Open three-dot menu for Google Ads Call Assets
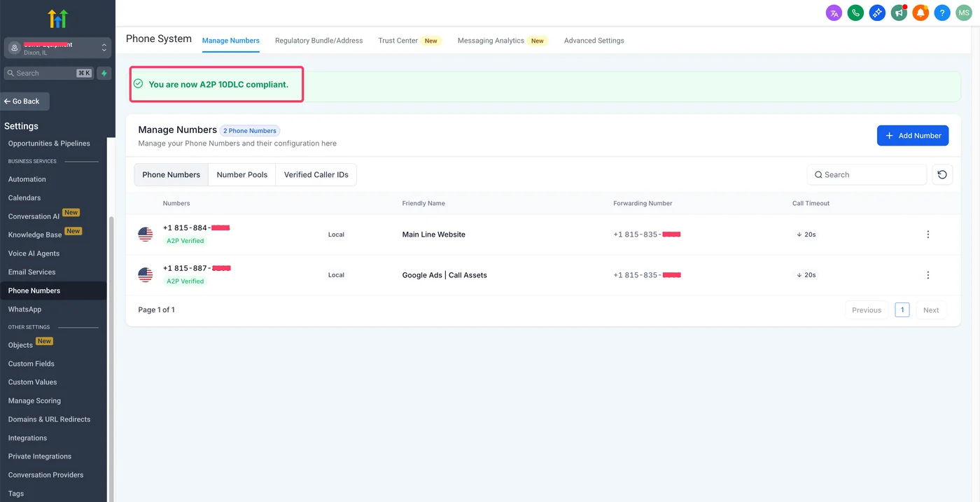Image resolution: width=980 pixels, height=502 pixels. point(928,275)
